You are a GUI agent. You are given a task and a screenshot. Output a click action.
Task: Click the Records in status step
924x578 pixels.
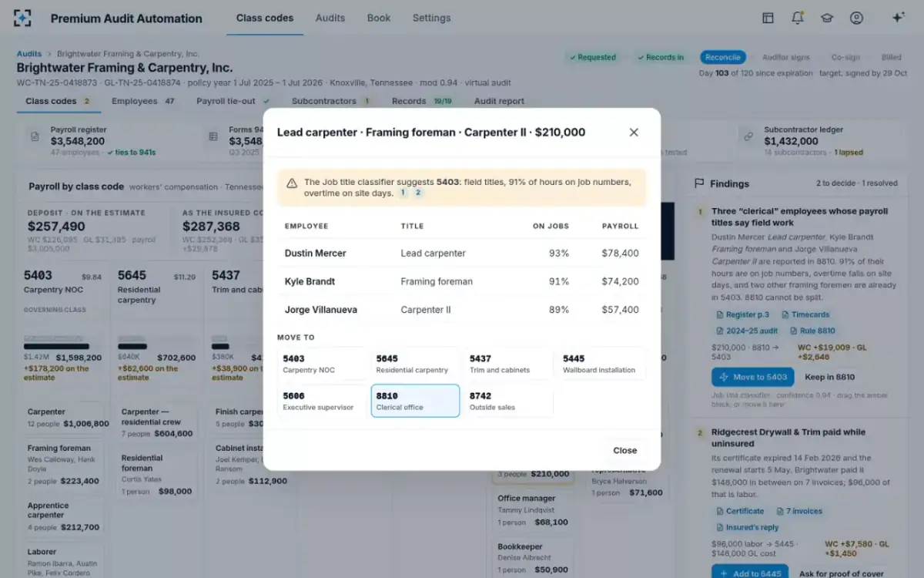point(660,57)
